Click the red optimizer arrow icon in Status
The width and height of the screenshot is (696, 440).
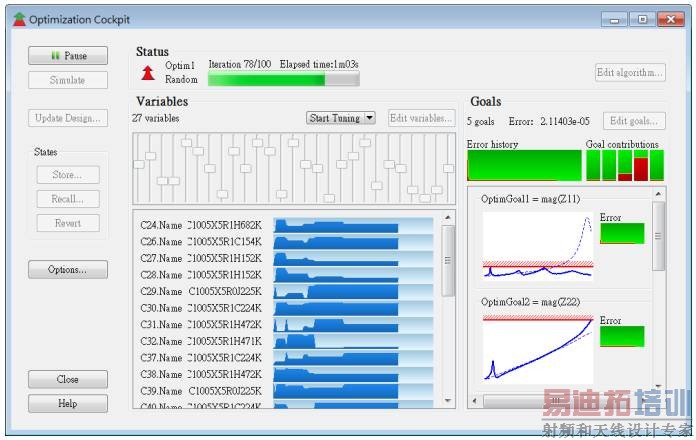148,73
